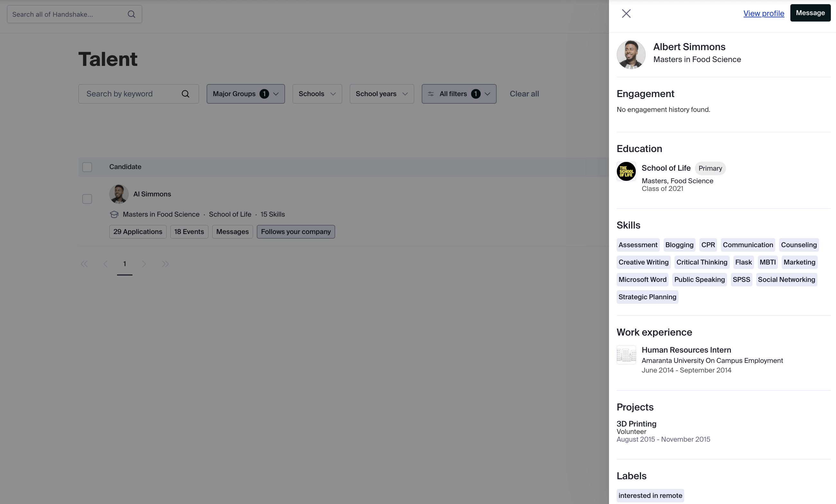
Task: Click the Candidate column header
Action: coord(125,167)
